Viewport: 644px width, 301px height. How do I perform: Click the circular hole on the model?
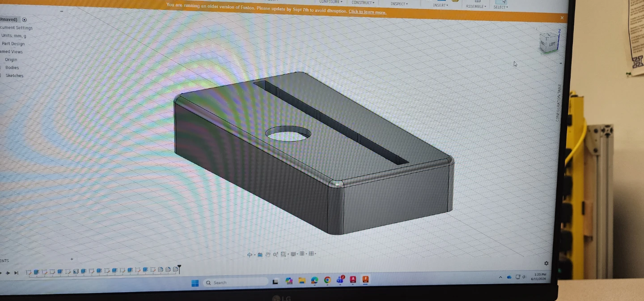coord(288,133)
